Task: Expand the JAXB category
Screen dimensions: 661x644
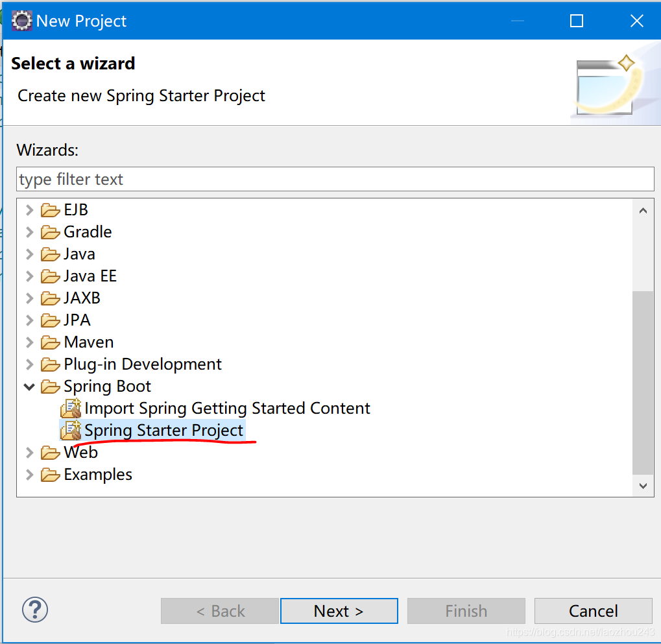Action: (29, 298)
